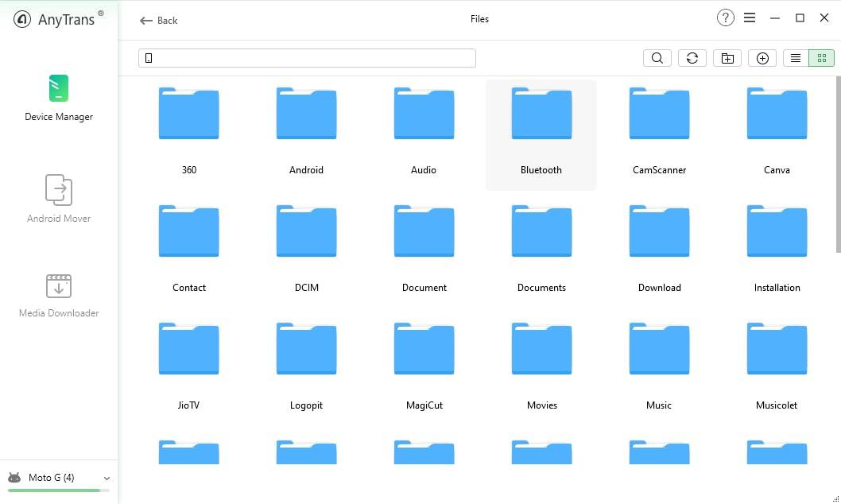Select the Musicolet folder
Viewport: 841px width, 504px height.
(x=777, y=366)
